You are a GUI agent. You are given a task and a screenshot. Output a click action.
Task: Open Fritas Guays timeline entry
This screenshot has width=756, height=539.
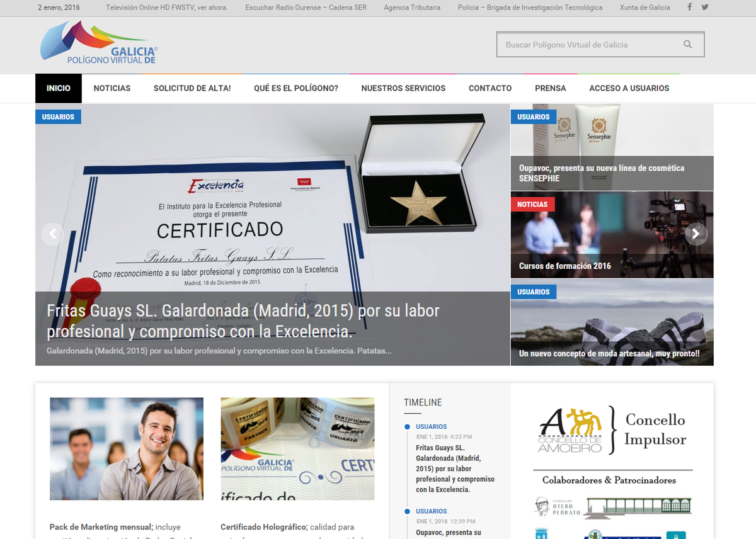[x=455, y=469]
